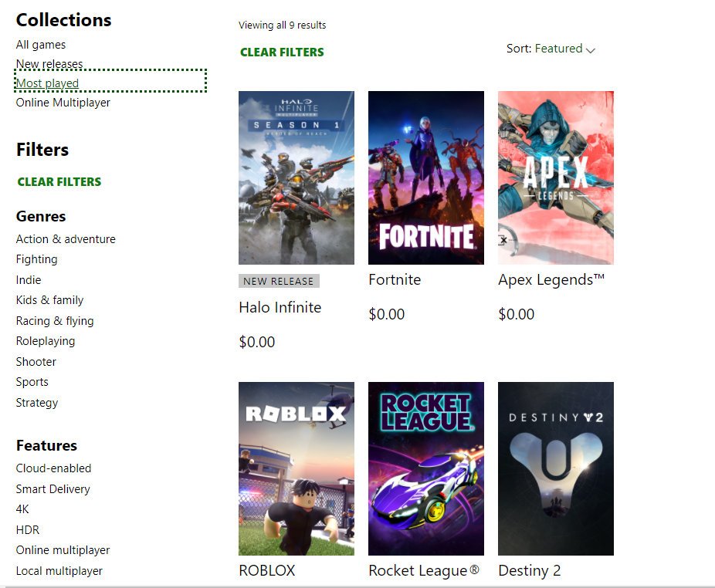Open the Destiny 2 cover art
This screenshot has width=715, height=588.
click(x=556, y=468)
